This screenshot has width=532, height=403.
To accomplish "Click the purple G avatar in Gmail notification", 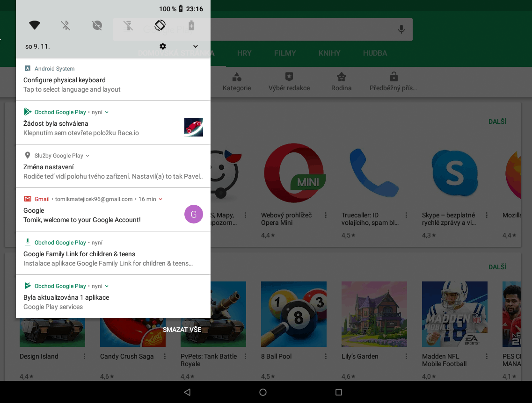I will click(194, 214).
